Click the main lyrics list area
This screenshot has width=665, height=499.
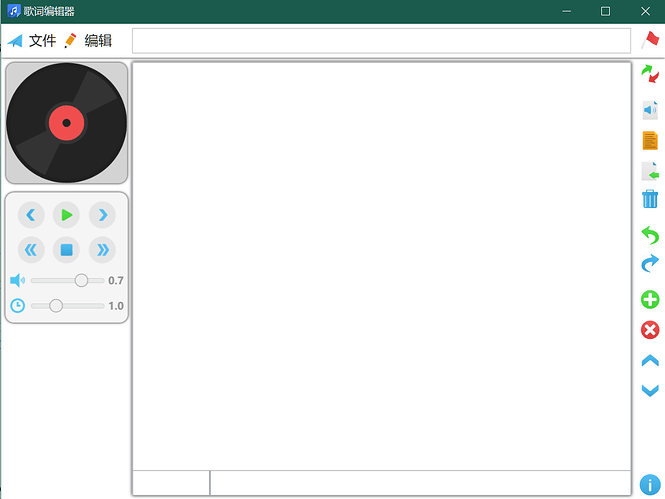click(x=382, y=266)
